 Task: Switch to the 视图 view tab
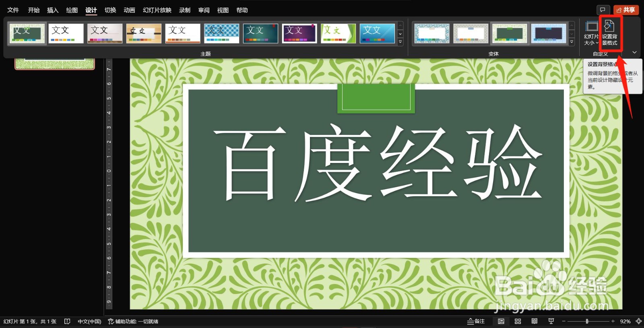pyautogui.click(x=223, y=10)
